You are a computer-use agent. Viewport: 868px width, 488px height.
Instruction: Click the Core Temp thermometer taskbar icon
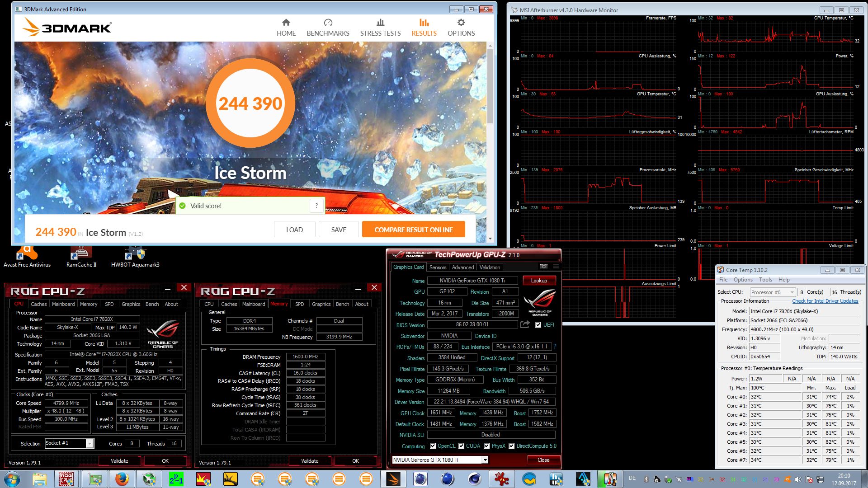[x=610, y=479]
